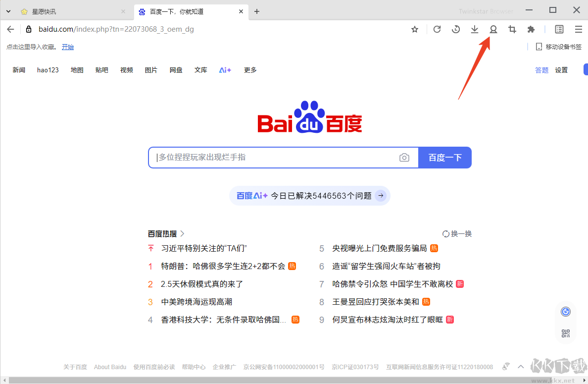Open 贴吧 in nav bar
The width and height of the screenshot is (588, 384).
click(x=101, y=70)
